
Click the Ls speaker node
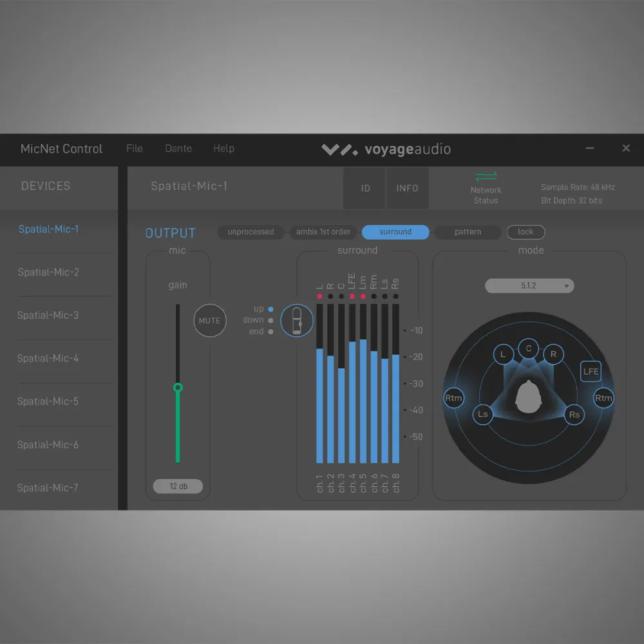point(483,414)
